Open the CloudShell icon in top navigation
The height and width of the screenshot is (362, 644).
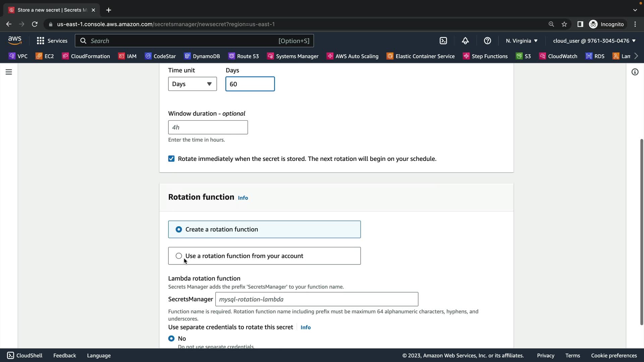(443, 41)
